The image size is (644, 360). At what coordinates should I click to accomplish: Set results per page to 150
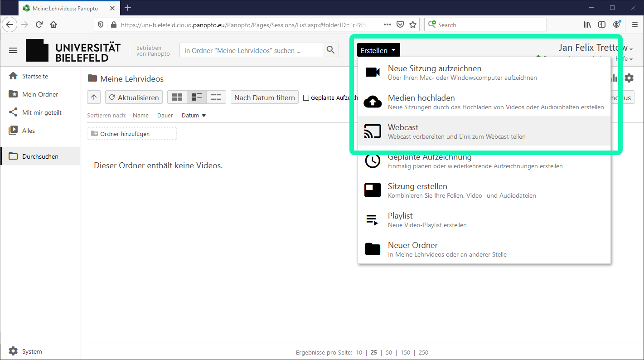point(405,352)
